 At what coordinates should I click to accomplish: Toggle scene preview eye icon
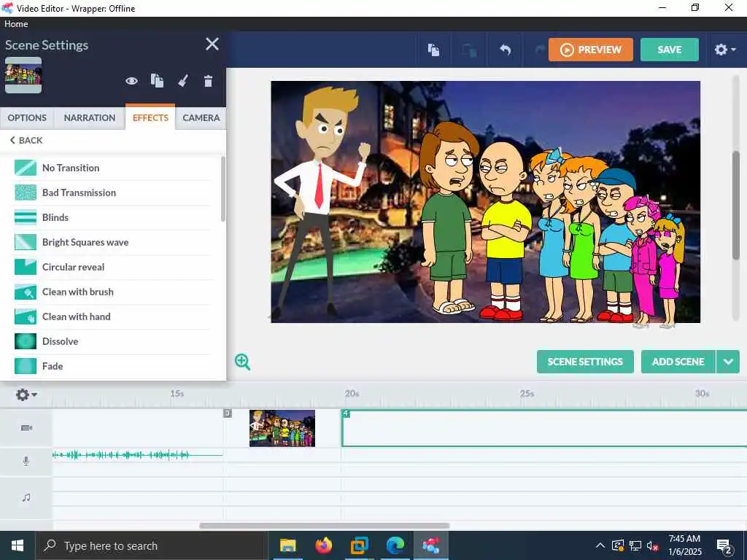click(131, 81)
